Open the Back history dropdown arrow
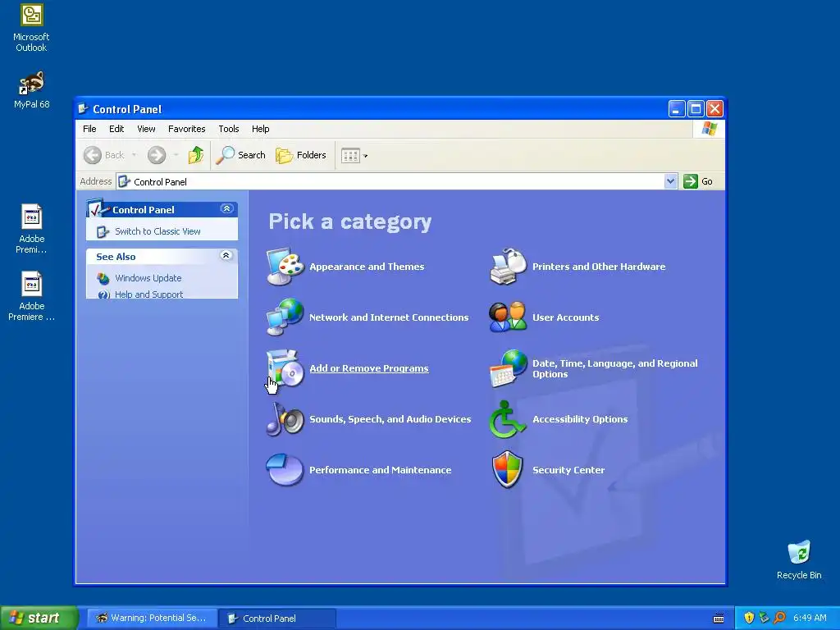The width and height of the screenshot is (840, 630). (x=134, y=155)
